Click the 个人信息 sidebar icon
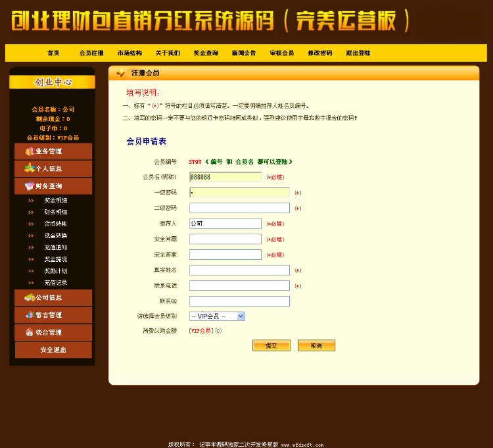Screen dimensions: 493x448 pyautogui.click(x=30, y=168)
